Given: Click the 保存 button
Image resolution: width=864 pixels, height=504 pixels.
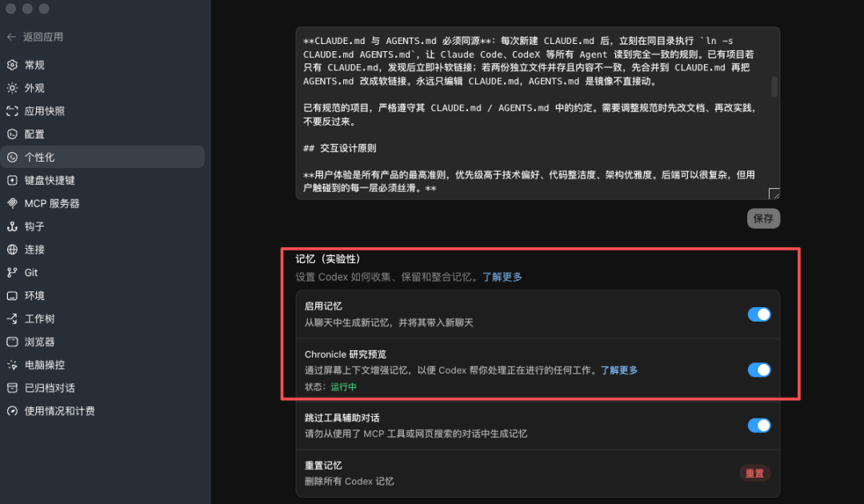Looking at the screenshot, I should point(763,218).
